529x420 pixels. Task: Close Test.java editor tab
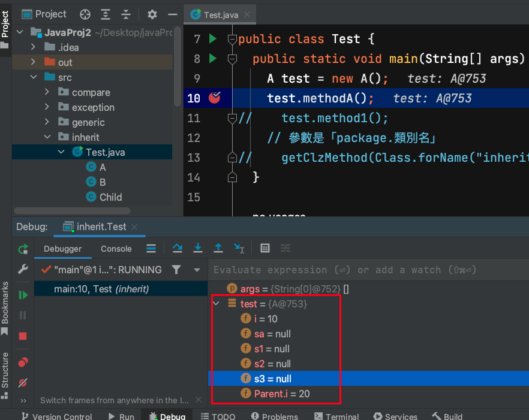[x=247, y=14]
